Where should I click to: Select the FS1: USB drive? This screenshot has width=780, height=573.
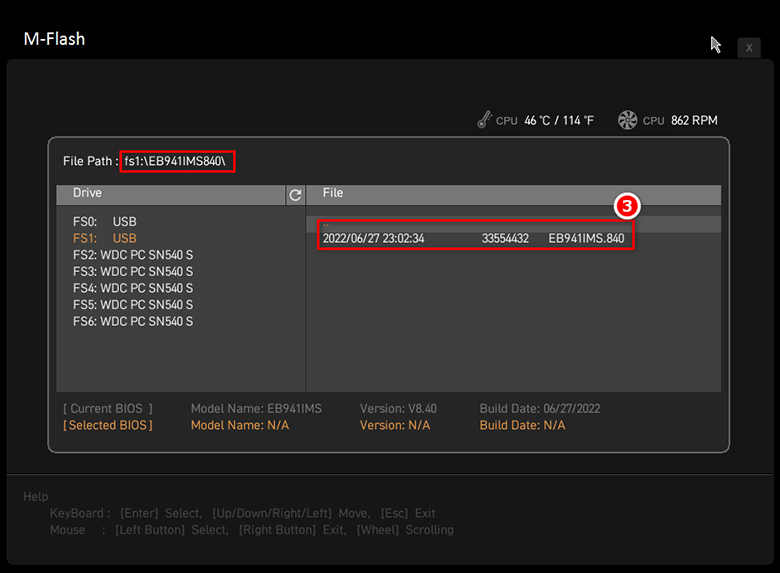pyautogui.click(x=104, y=238)
